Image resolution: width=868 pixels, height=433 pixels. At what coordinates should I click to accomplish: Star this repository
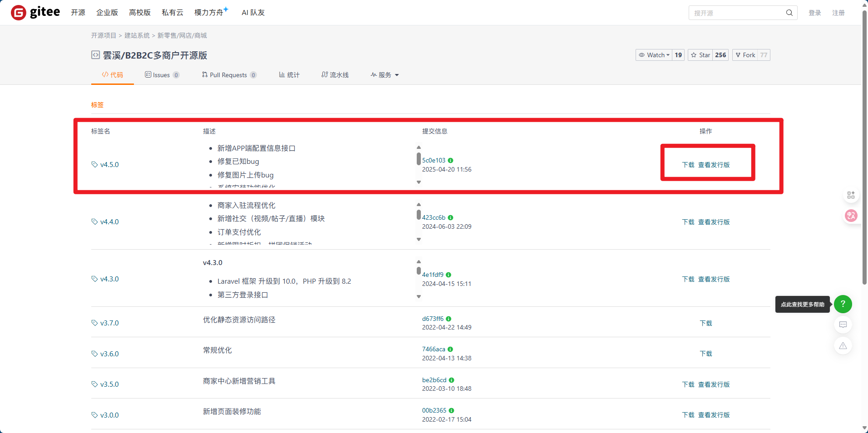pos(700,55)
